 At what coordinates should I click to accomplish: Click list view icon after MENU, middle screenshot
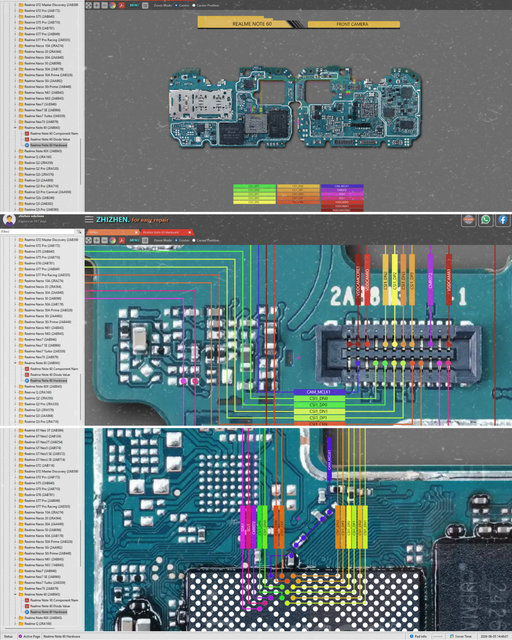point(145,240)
